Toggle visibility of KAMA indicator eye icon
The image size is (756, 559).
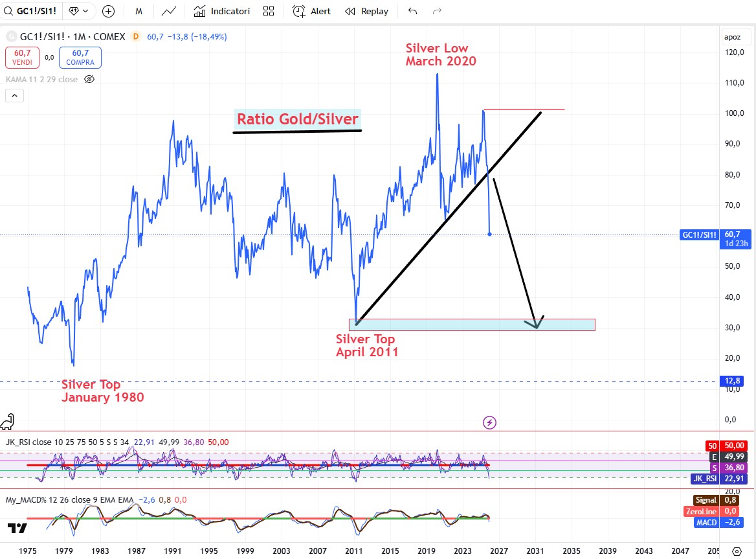pos(89,79)
